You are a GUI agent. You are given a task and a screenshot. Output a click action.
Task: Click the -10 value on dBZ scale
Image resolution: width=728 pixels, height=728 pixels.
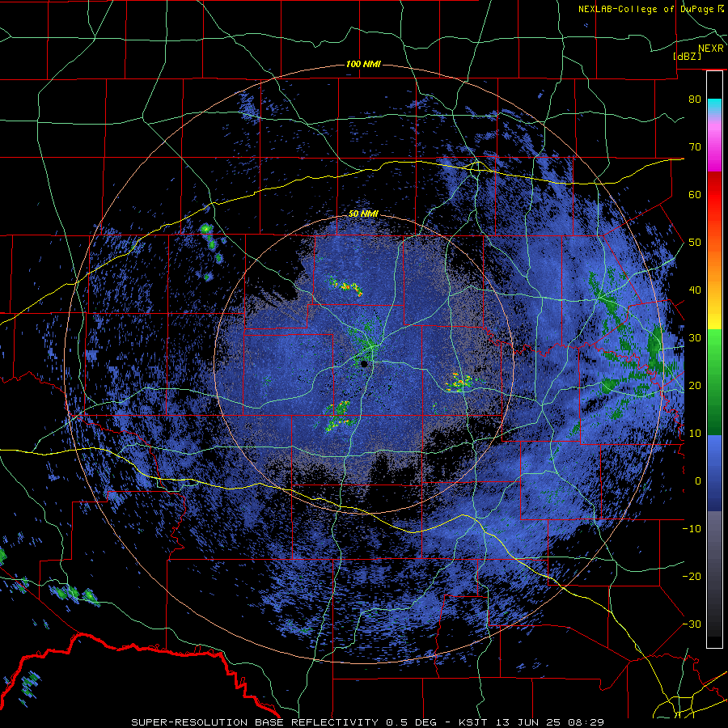[x=692, y=529]
